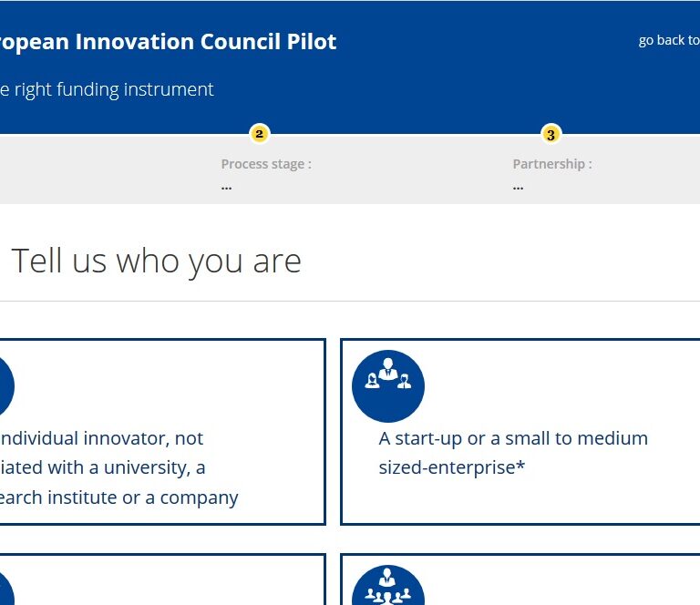This screenshot has height=605, width=700.
Task: Click the individual innovator card's blue circle icon
Action: coord(5,385)
